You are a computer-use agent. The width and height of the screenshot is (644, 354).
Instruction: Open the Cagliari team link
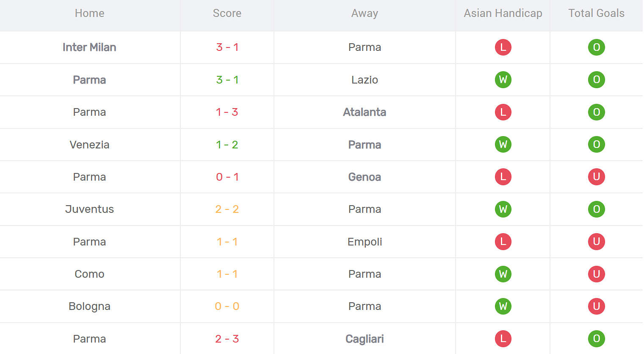point(365,339)
